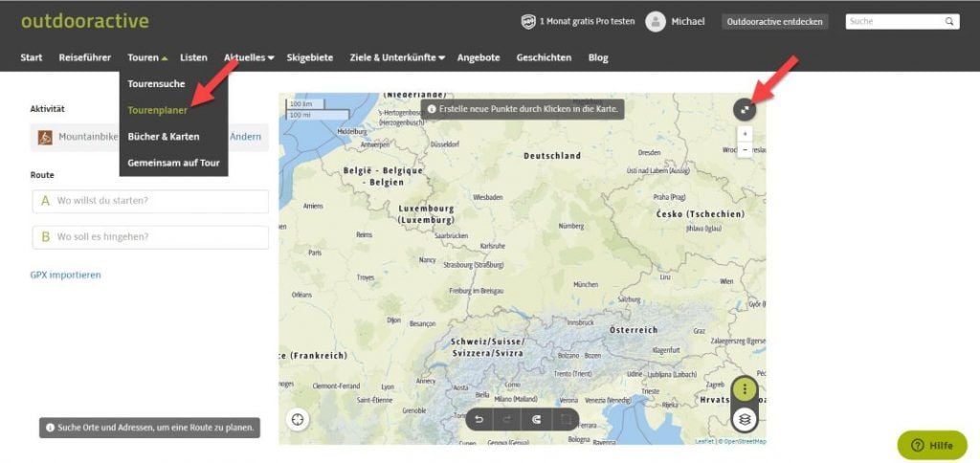
Task: Focus the start point field A
Action: [150, 201]
